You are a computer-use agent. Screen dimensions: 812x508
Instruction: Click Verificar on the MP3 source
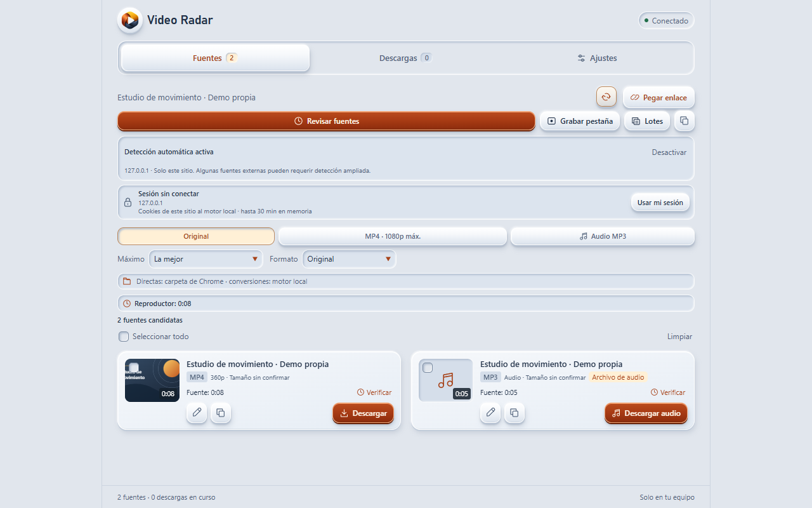coord(668,392)
